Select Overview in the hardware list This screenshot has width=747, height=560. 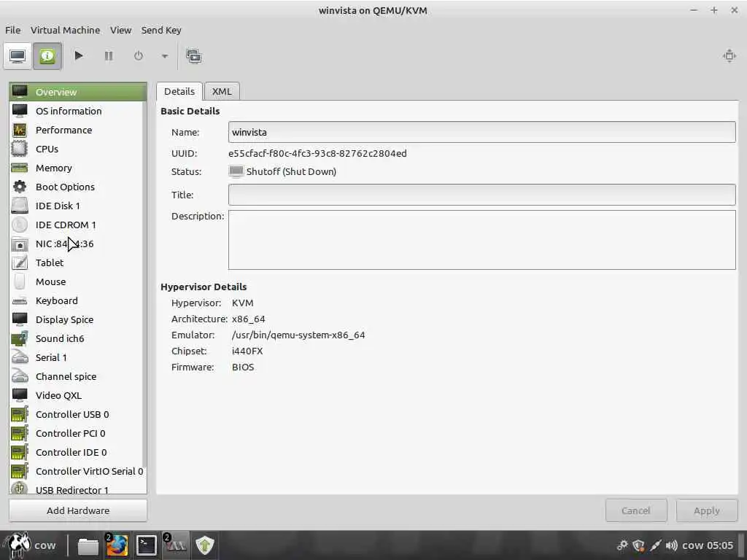click(77, 92)
